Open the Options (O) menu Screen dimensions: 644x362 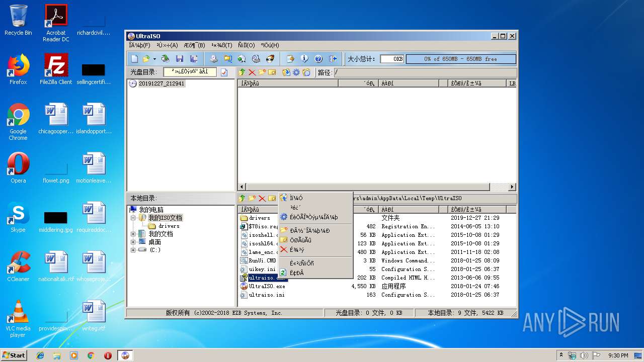247,45
